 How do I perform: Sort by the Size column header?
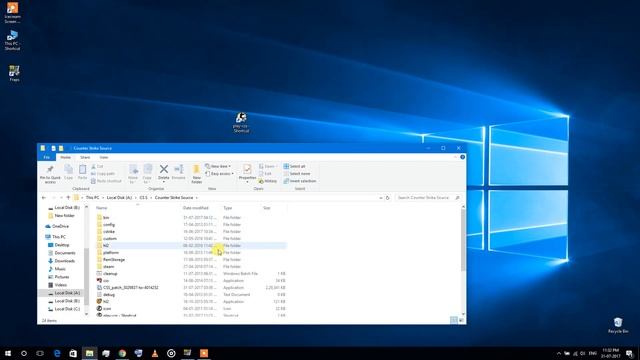[267, 208]
